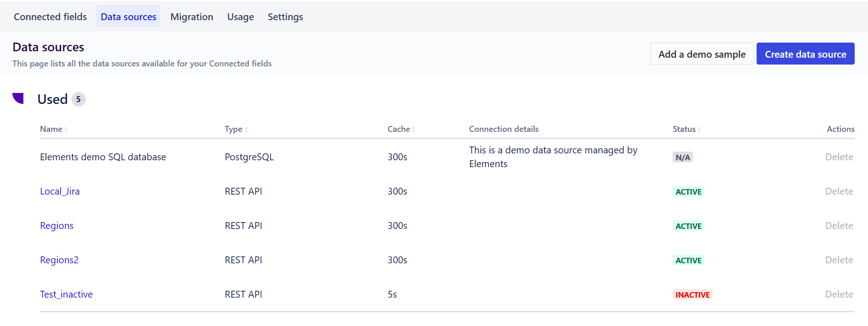The width and height of the screenshot is (868, 326).
Task: Click the 5s cache value for Test_inactive
Action: (392, 294)
